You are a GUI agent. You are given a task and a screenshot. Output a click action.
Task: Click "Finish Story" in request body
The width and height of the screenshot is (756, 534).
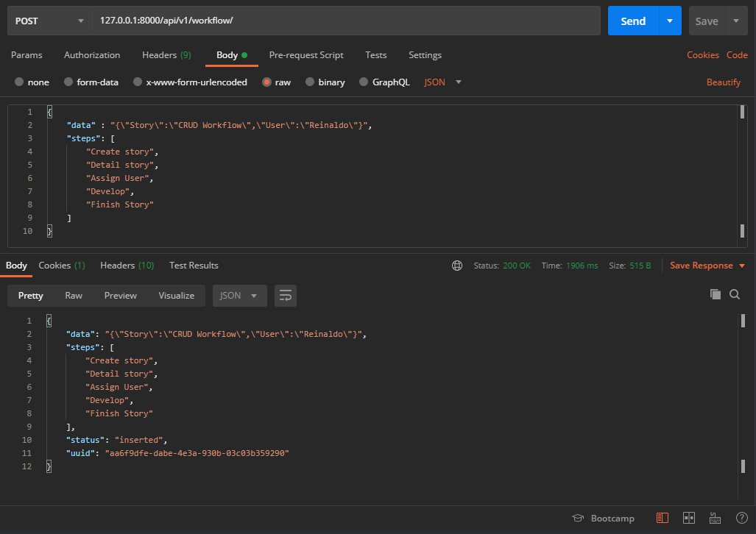(x=120, y=204)
